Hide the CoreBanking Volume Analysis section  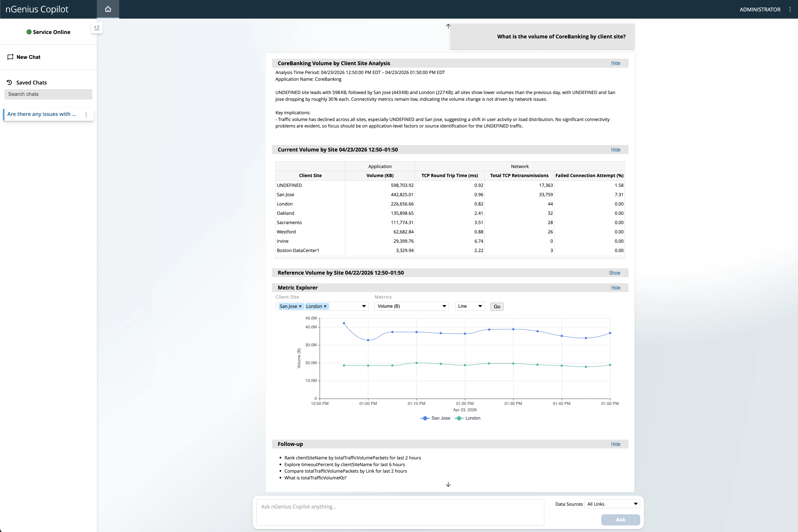(x=615, y=63)
